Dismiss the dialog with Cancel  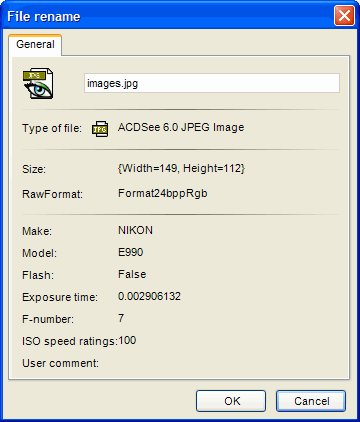point(311,401)
